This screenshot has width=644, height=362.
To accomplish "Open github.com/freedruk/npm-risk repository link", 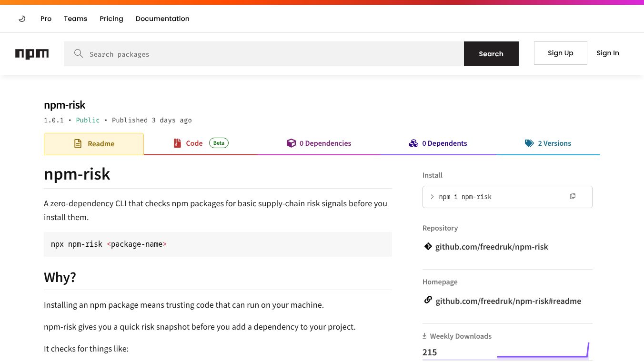I will [x=492, y=247].
